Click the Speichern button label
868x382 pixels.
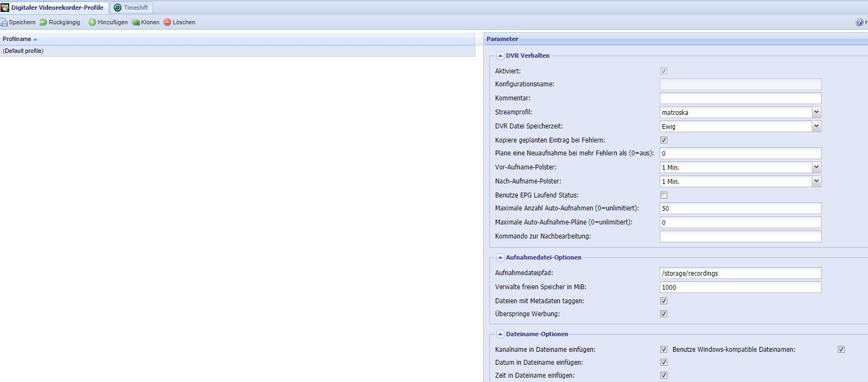tap(22, 22)
